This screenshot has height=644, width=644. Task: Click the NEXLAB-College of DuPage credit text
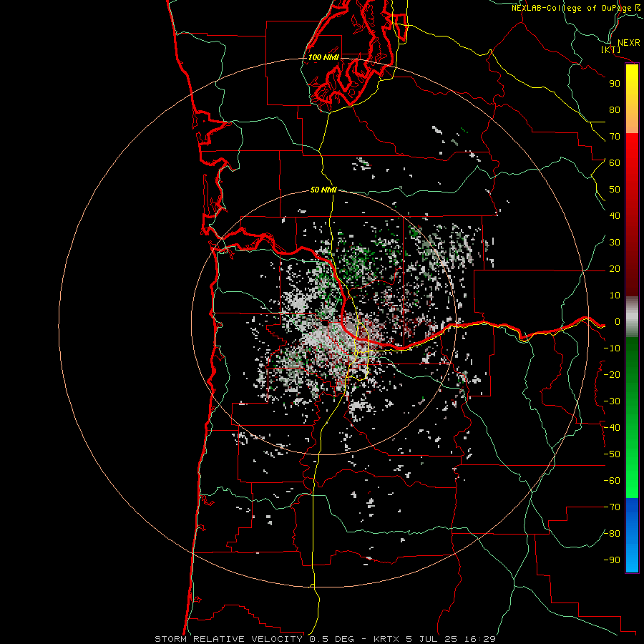[571, 8]
